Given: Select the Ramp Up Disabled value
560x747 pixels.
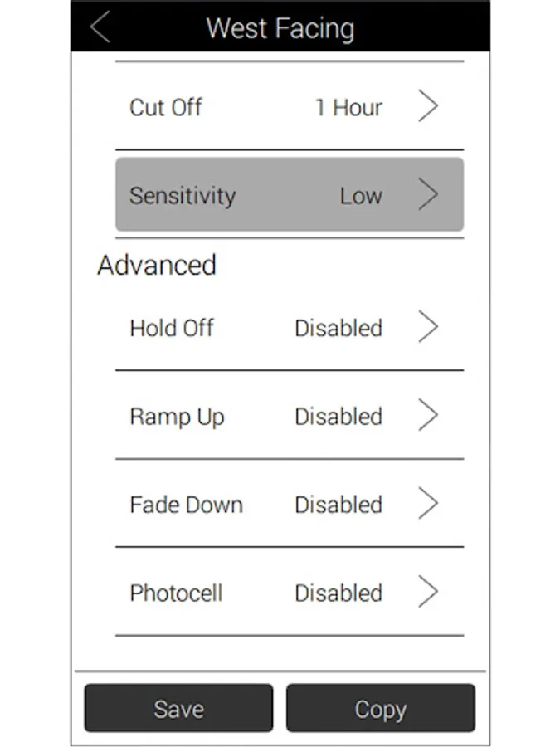Looking at the screenshot, I should point(338,417).
